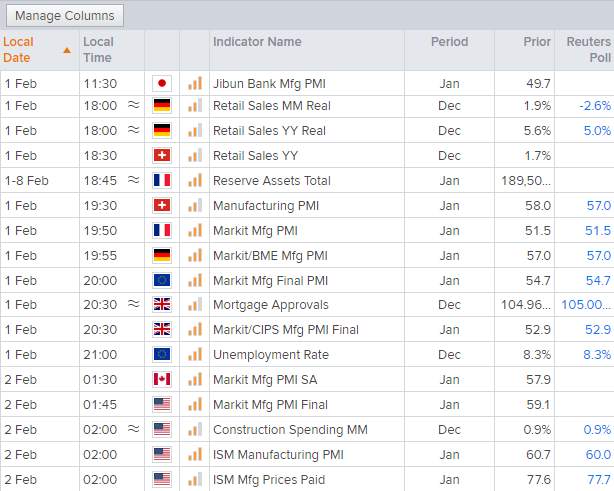Sort by Local Date column header

(x=39, y=50)
